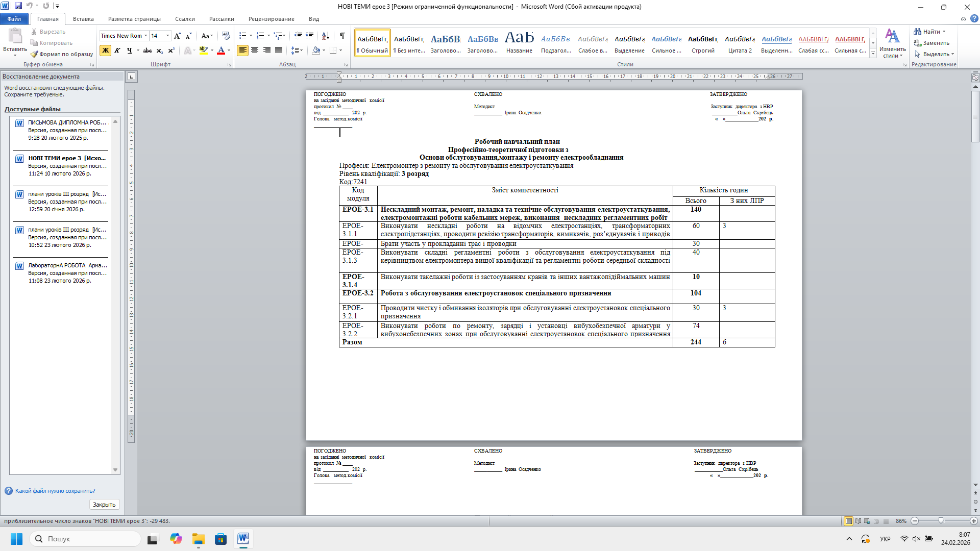Open the font name dropdown
Screen dimensions: 980x551
(x=145, y=36)
